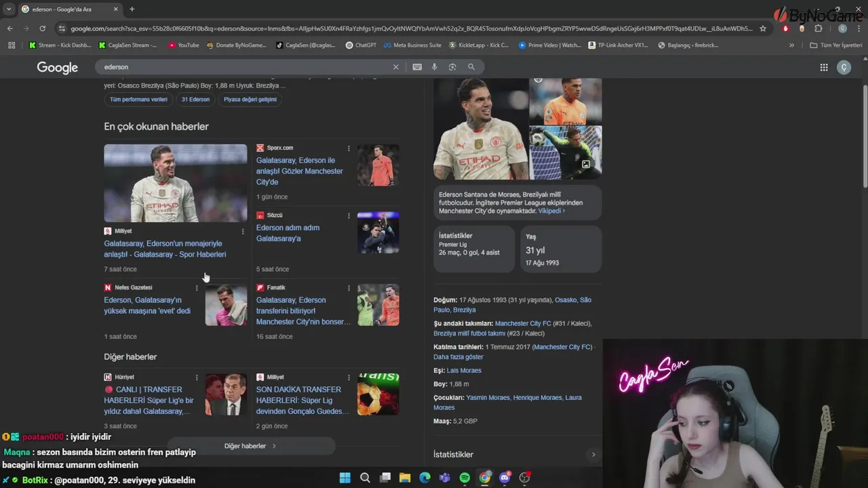Open Spotify from taskbar
Image resolution: width=868 pixels, height=488 pixels.
[465, 478]
